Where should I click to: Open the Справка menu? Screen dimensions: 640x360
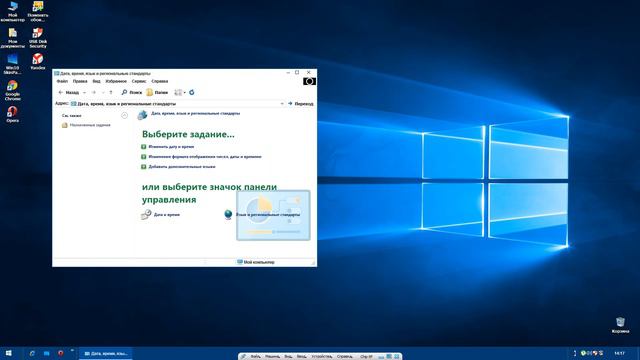click(x=160, y=81)
